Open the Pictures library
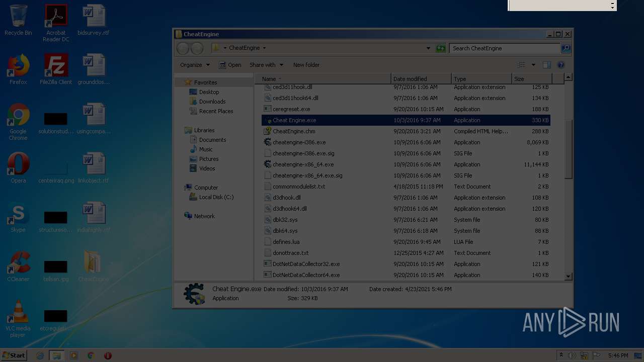Viewport: 644px width, 362px height. click(x=204, y=159)
